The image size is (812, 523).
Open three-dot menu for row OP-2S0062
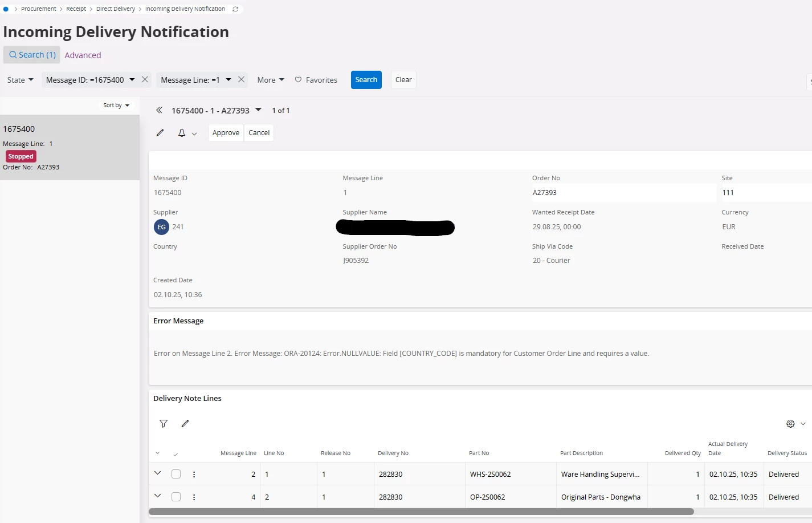[x=194, y=497]
